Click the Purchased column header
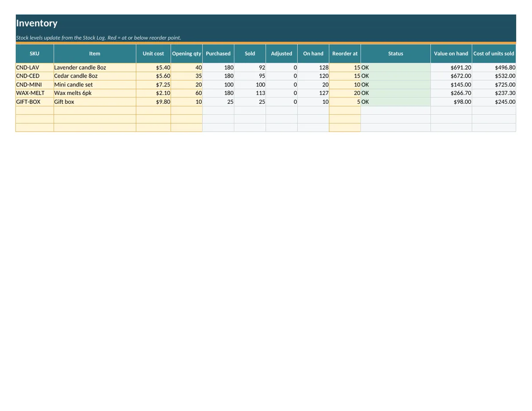This screenshot has height=411, width=532. [218, 54]
